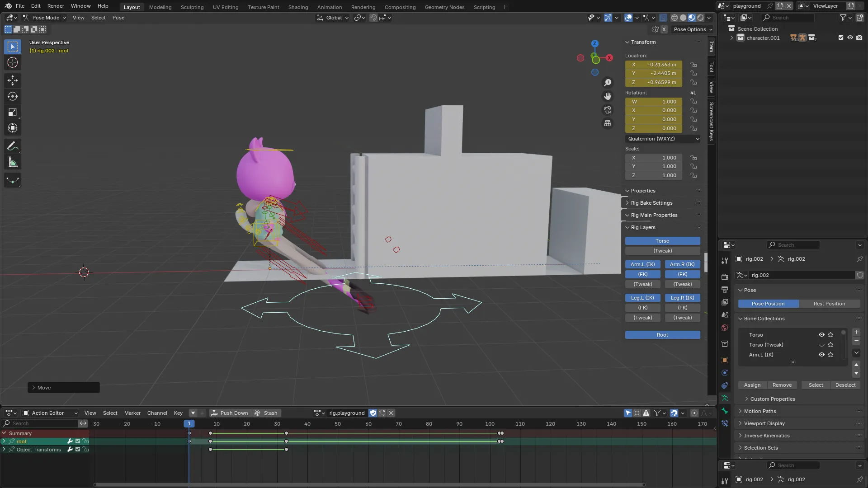868x488 pixels.
Task: Open the Object Constraints properties tab
Action: pos(725,385)
